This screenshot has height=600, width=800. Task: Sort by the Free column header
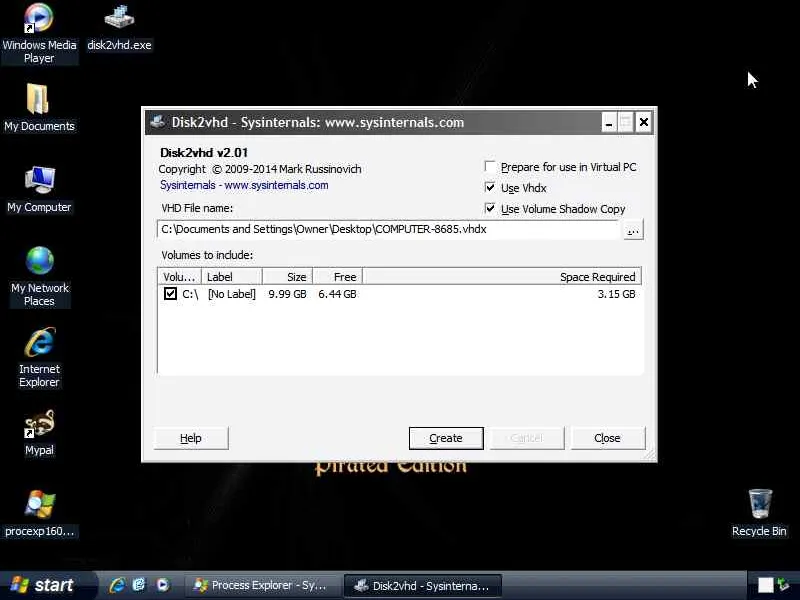tap(337, 277)
